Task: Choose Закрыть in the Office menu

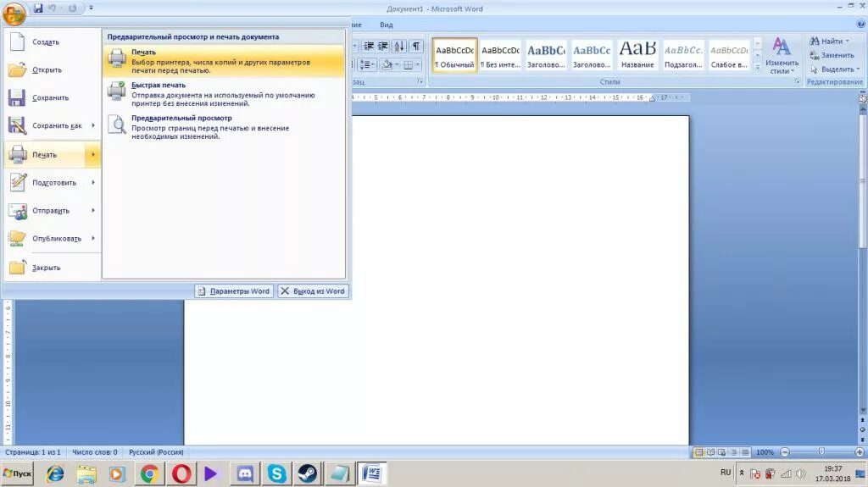Action: pos(53,268)
